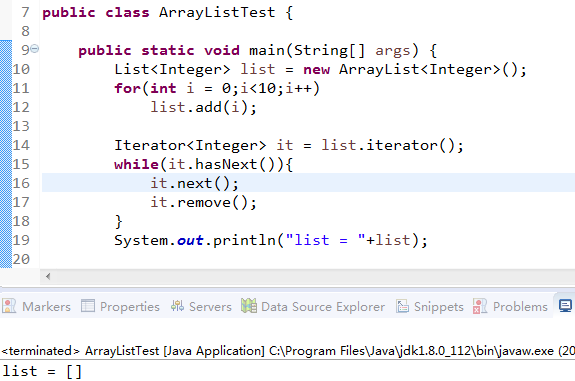Click the 'args' parameter on line 9
This screenshot has height=381, width=575.
pos(392,51)
